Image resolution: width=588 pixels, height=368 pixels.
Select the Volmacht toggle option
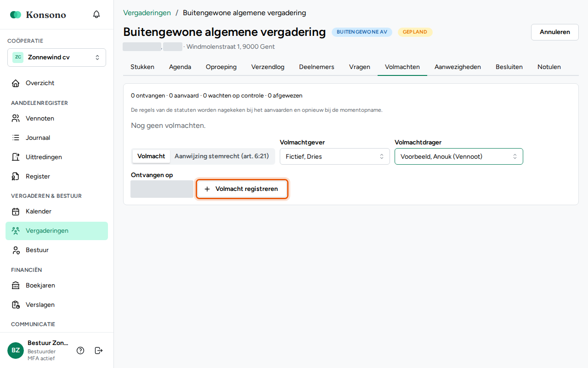click(x=151, y=156)
